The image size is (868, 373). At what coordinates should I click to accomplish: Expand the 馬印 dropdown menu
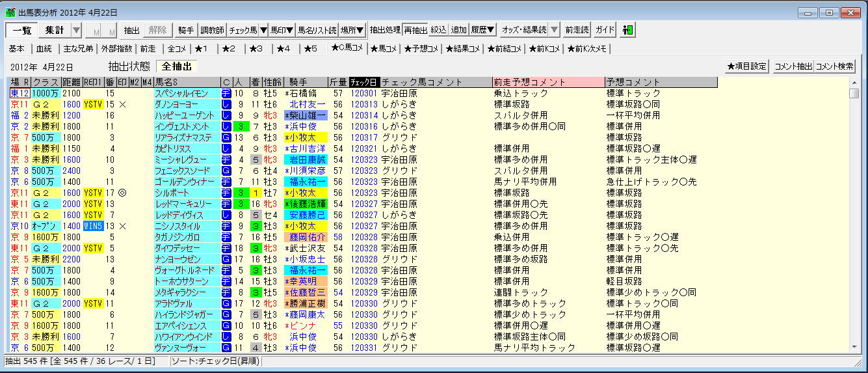coord(282,30)
